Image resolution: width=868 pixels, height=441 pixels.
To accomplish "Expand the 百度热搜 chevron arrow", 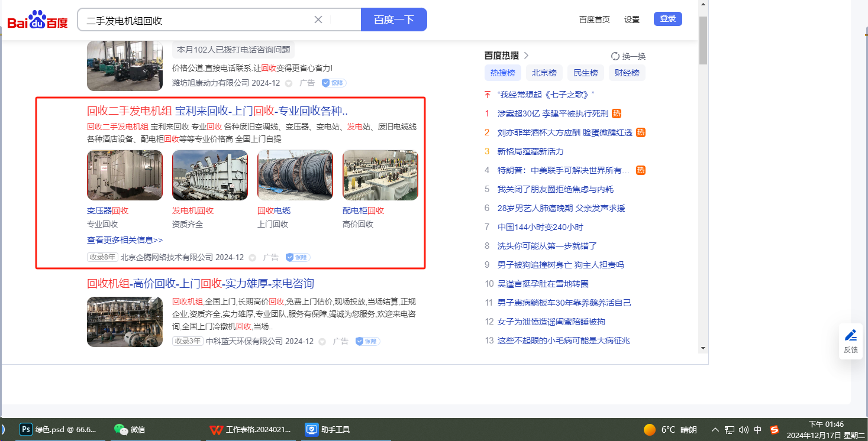I will pos(526,56).
